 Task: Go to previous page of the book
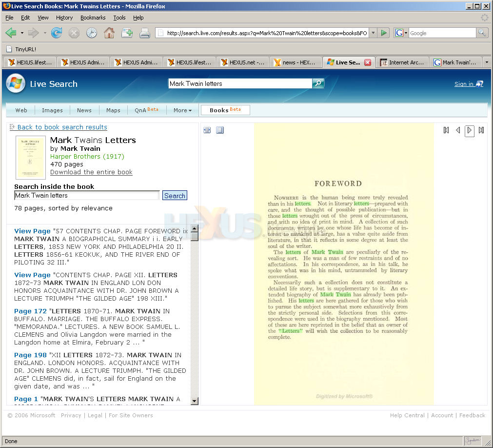(458, 130)
